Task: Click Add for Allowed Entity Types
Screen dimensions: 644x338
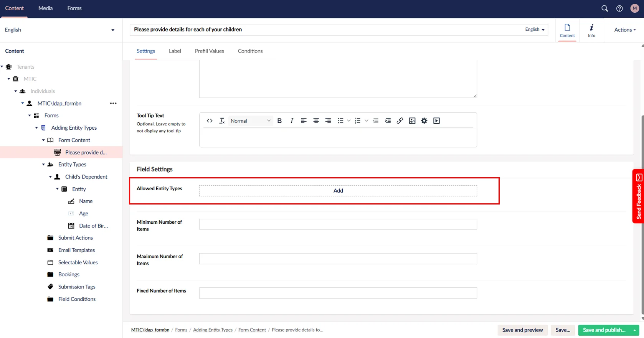Action: point(338,191)
